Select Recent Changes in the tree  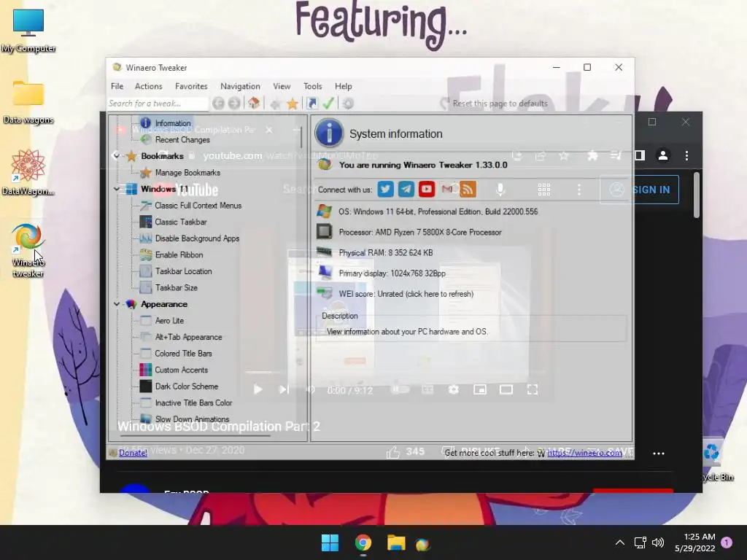182,140
